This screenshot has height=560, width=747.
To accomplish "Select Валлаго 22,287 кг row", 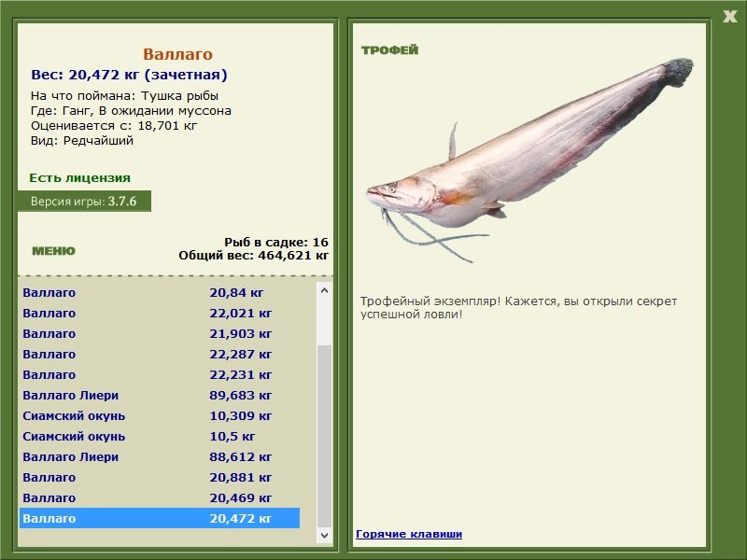I will coord(160,354).
